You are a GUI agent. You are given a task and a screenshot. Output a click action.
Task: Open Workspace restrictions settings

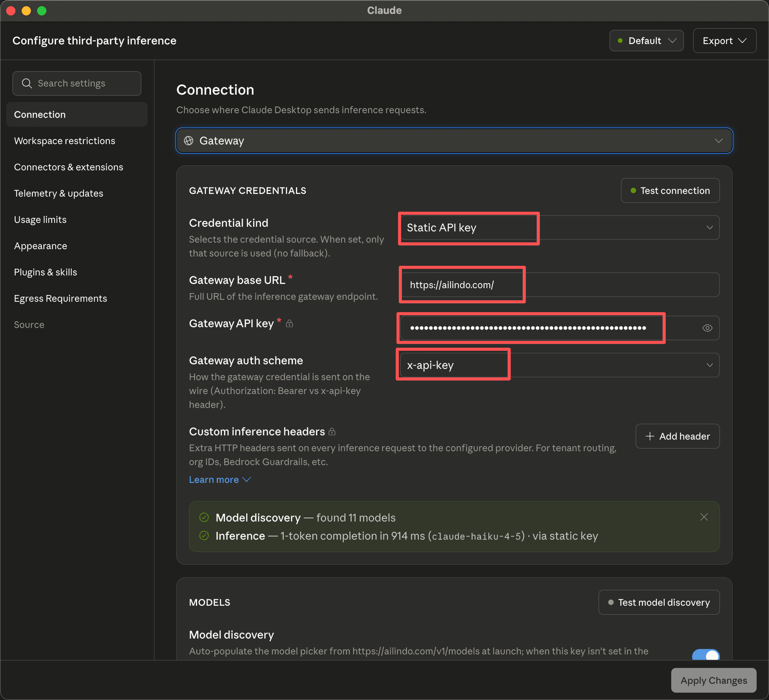(77, 141)
